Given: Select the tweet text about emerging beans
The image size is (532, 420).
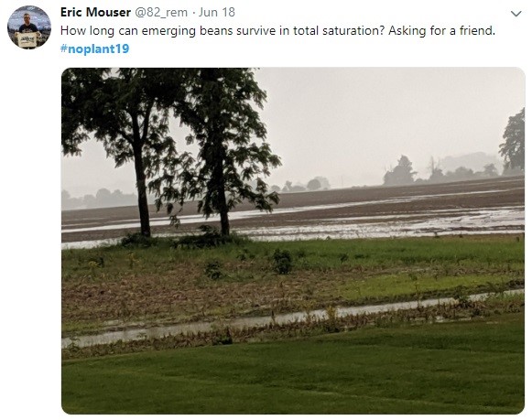Looking at the screenshot, I should 277,31.
